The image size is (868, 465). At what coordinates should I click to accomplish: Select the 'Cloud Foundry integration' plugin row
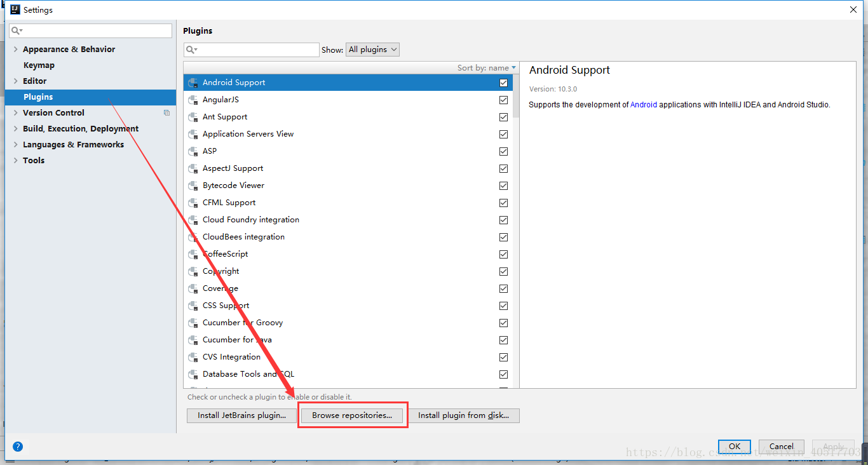347,220
